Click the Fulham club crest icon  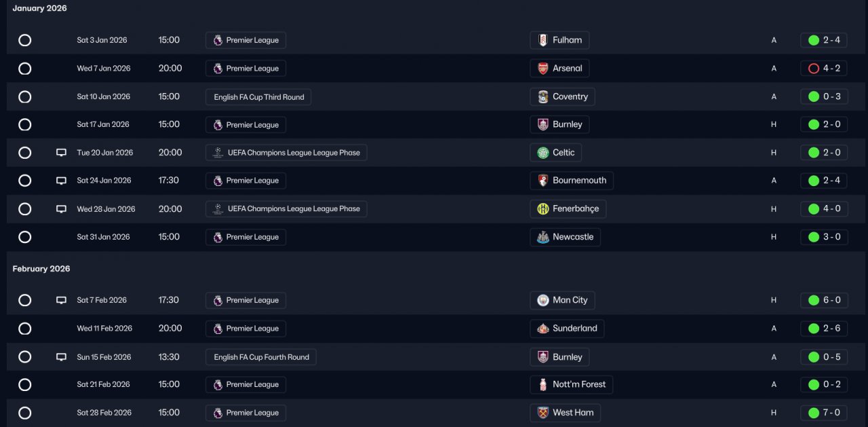pos(542,40)
